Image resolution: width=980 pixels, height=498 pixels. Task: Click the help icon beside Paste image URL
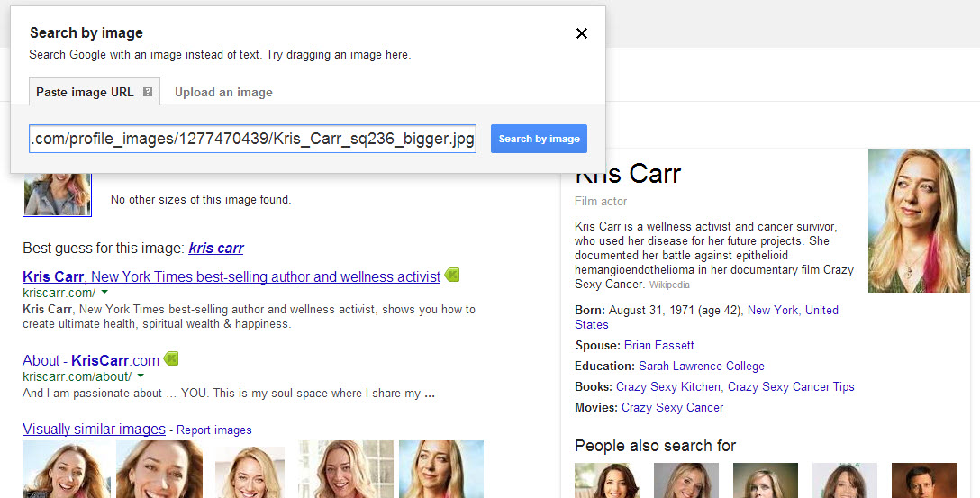click(148, 92)
